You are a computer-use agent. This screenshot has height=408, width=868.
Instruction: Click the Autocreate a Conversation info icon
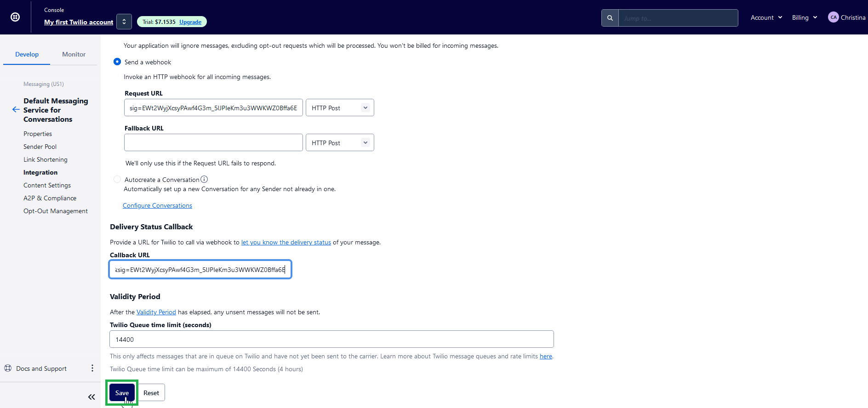(x=204, y=179)
